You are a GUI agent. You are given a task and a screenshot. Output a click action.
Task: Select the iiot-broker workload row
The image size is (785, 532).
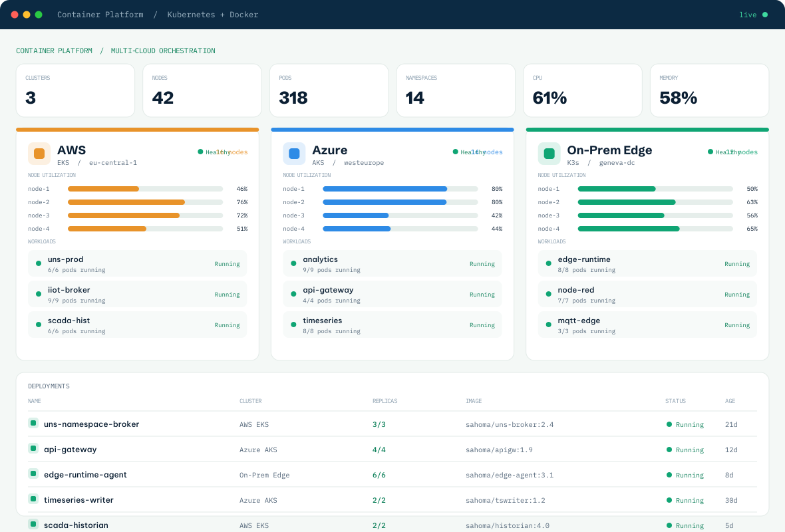pyautogui.click(x=138, y=295)
